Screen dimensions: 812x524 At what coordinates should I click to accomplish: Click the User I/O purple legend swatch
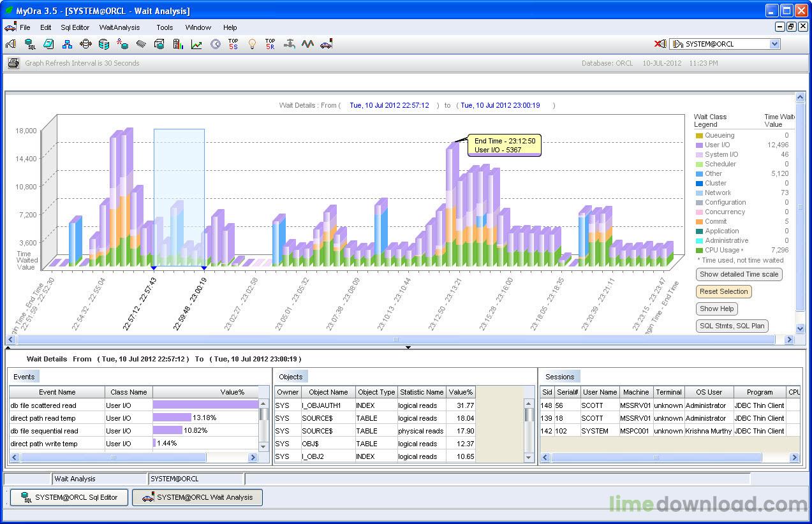pos(699,145)
